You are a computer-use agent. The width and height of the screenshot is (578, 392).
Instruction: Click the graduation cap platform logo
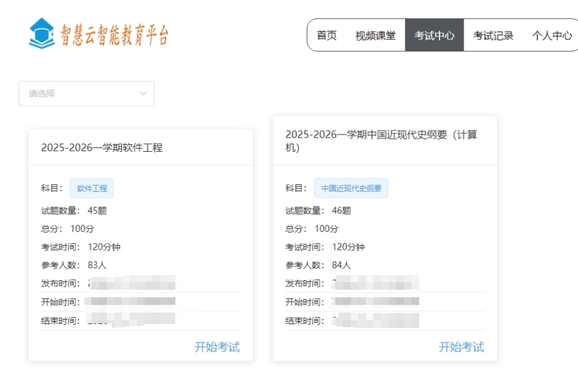42,34
